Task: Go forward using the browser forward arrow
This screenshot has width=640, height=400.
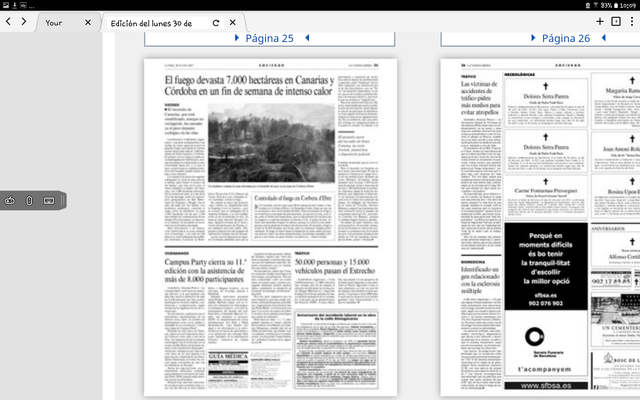Action: tap(24, 22)
